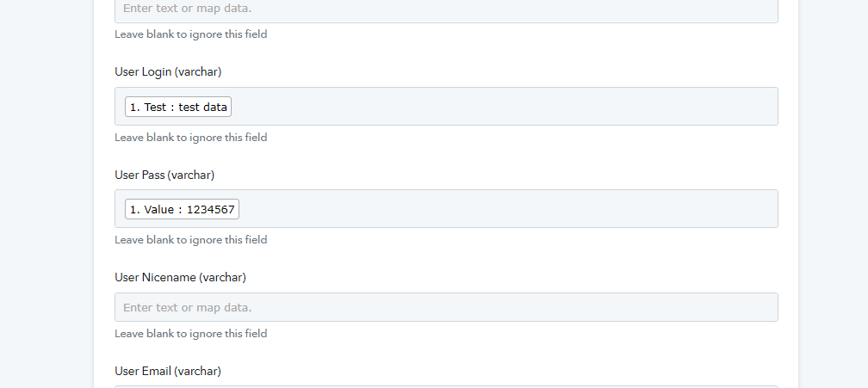Click helper text under User Pass field
Screen dimensions: 868x388
[190, 240]
